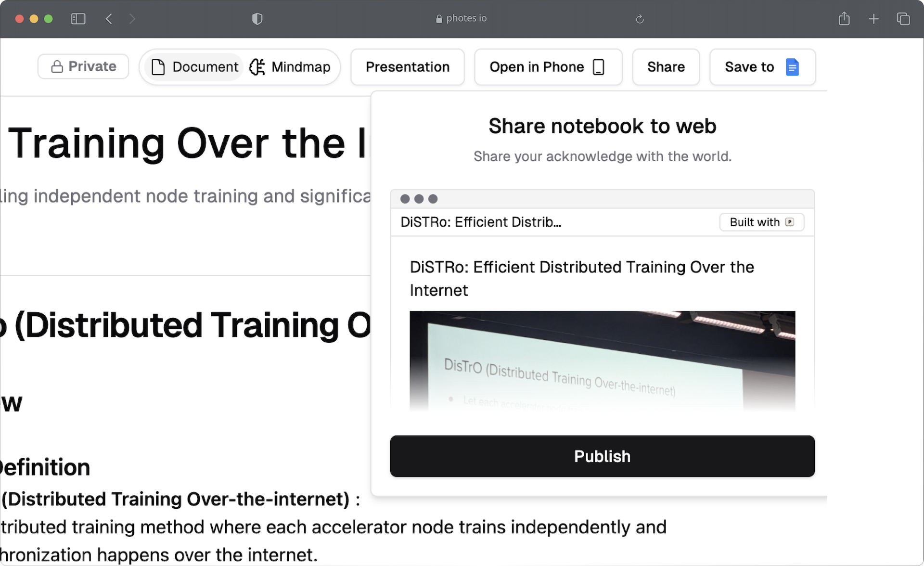Click the Built with play icon

[x=789, y=222]
